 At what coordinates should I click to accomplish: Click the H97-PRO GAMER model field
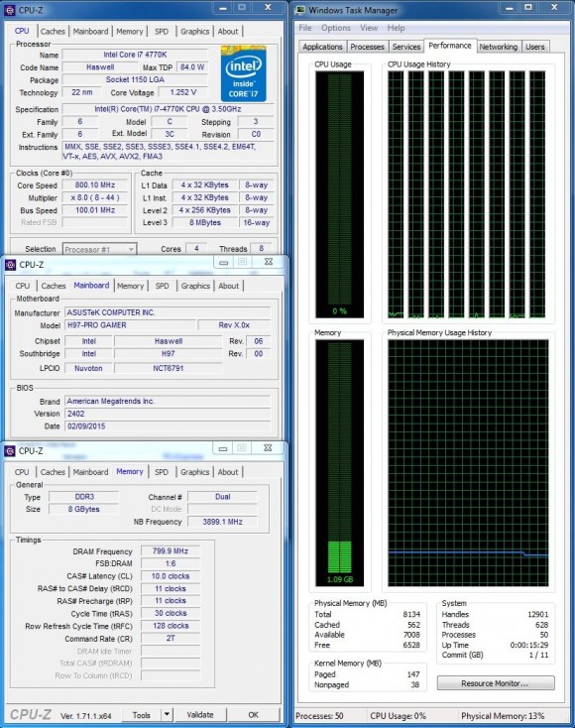[130, 325]
